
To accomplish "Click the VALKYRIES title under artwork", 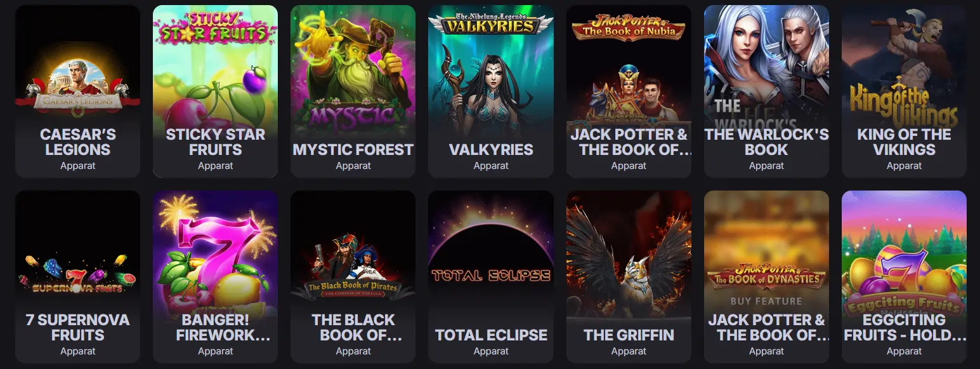I will tap(491, 150).
